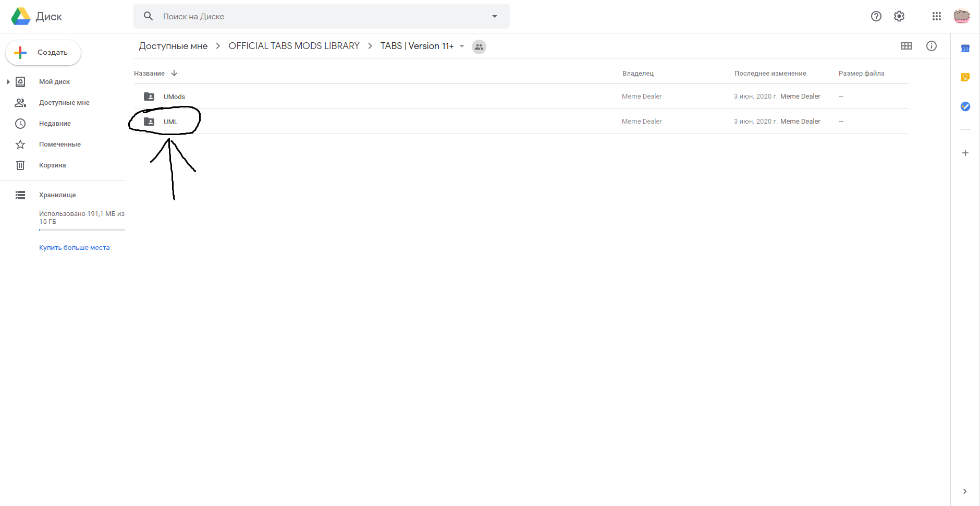This screenshot has height=506, width=980.
Task: Click the search magnifier icon
Action: click(149, 16)
